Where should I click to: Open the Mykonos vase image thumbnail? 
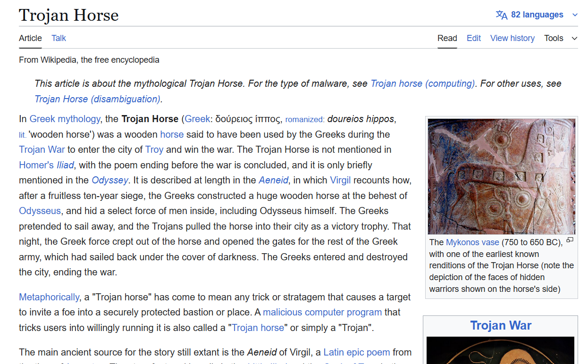click(502, 176)
